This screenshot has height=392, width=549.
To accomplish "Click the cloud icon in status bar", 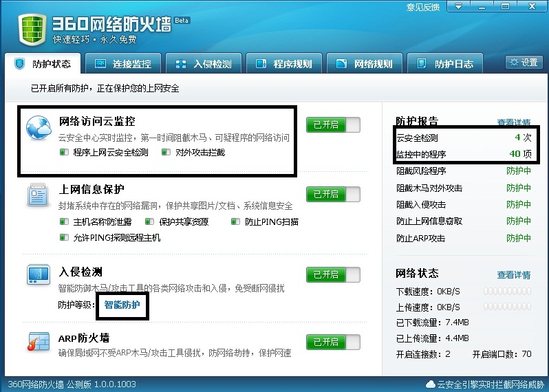I will (x=430, y=384).
